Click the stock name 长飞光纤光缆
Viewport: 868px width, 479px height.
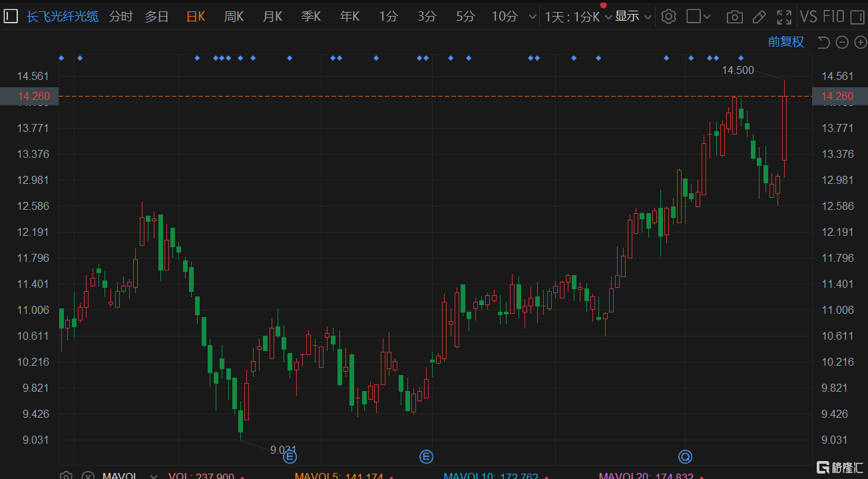pyautogui.click(x=63, y=16)
